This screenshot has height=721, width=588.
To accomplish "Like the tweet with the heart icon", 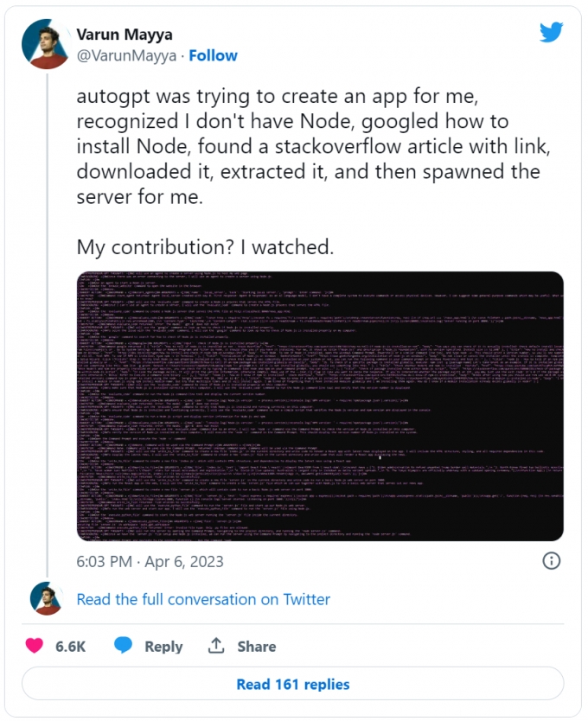I will [x=35, y=645].
